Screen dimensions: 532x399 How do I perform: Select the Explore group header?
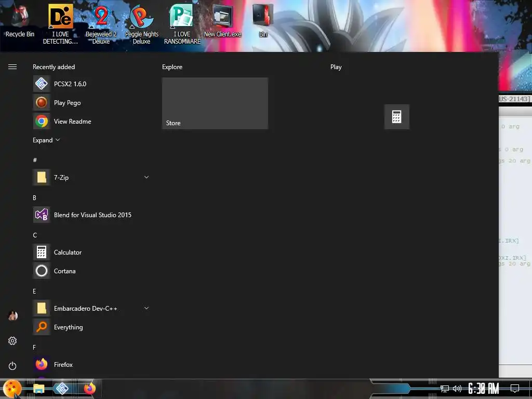[x=172, y=67]
